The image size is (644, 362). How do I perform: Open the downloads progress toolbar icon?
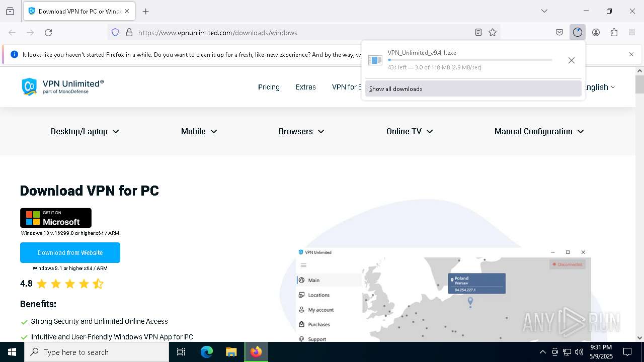578,33
